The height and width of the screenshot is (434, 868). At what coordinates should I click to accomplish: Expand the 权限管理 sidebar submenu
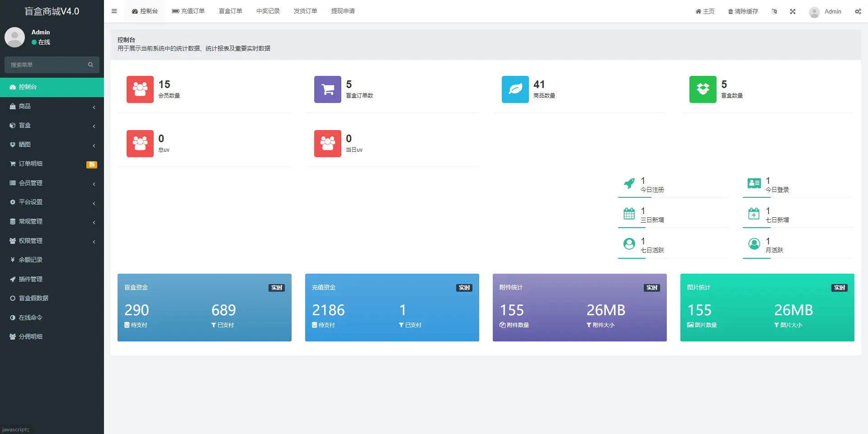pos(52,241)
